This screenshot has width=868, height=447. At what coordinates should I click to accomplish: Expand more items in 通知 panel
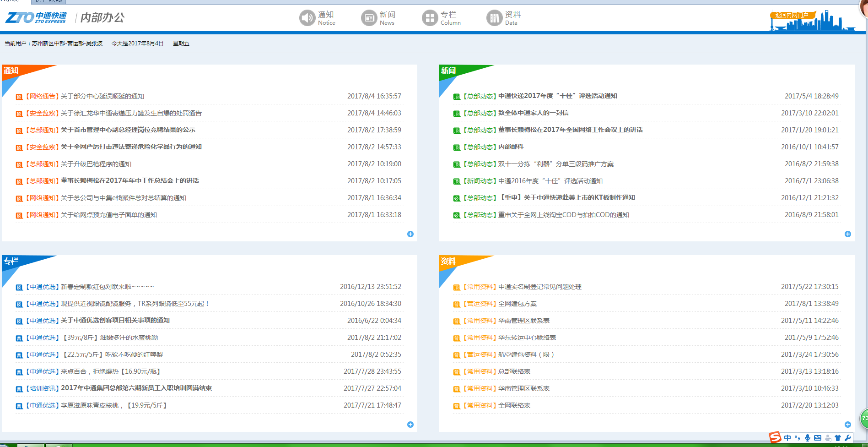[410, 234]
